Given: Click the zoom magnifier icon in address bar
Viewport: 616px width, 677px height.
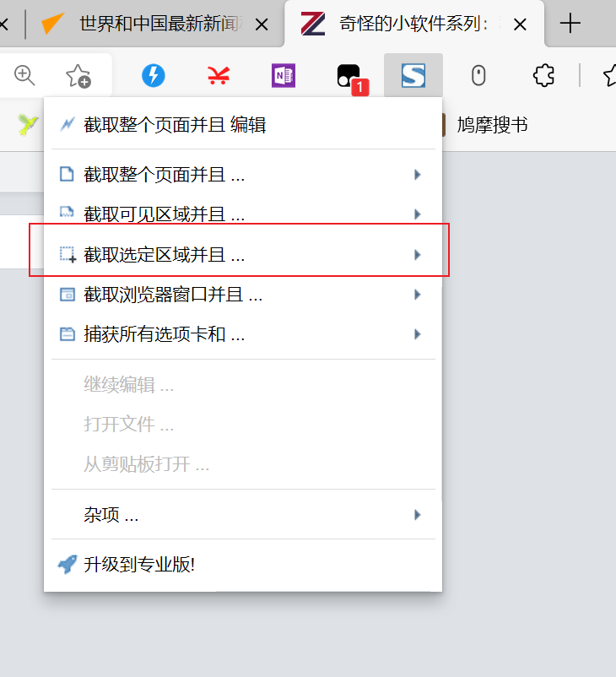Looking at the screenshot, I should (24, 76).
